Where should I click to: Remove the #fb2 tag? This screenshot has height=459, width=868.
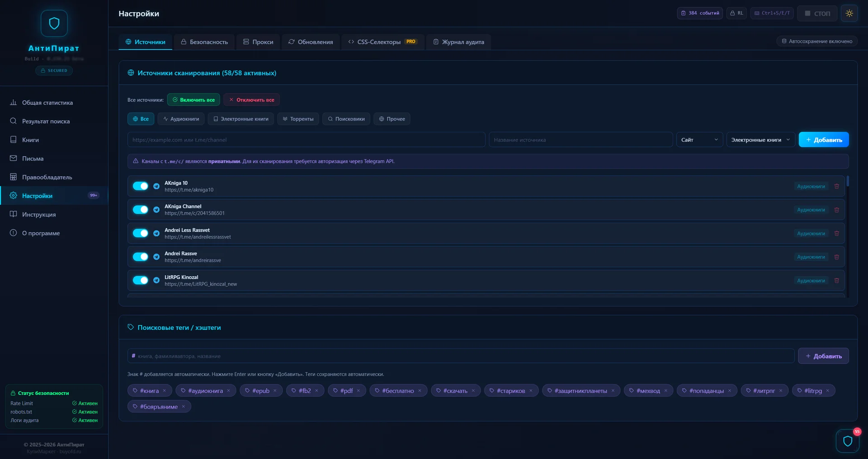click(x=316, y=391)
